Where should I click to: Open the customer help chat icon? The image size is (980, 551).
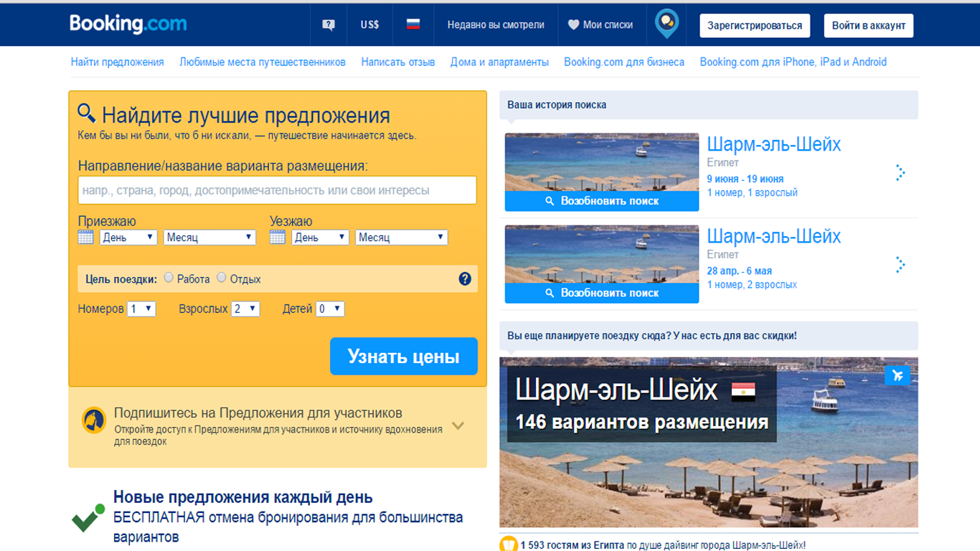point(329,25)
